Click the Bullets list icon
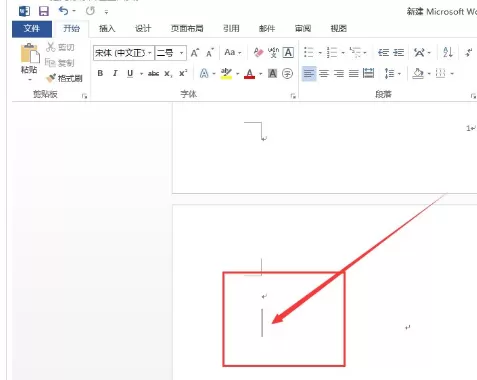The height and width of the screenshot is (380, 477). [309, 52]
